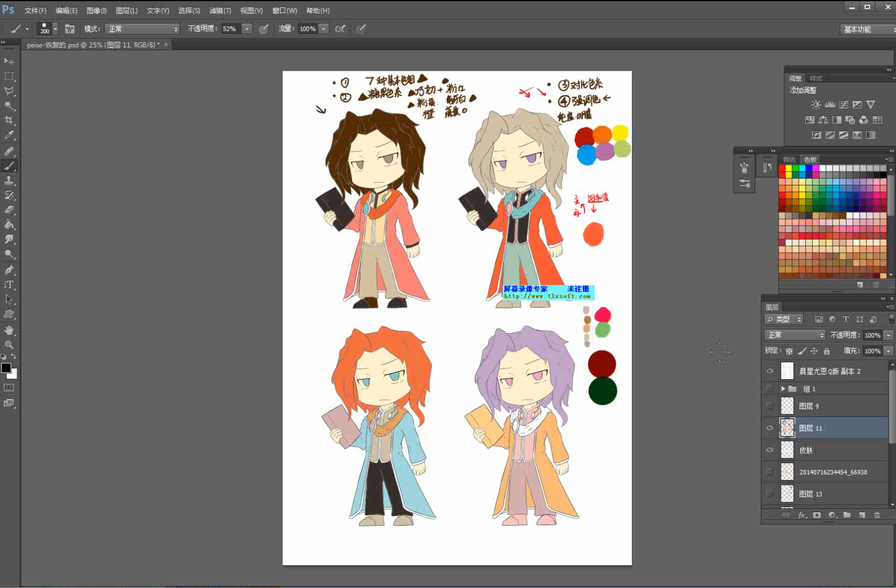Open the 图层(L) menu
Screen dimensions: 896x588
click(127, 11)
